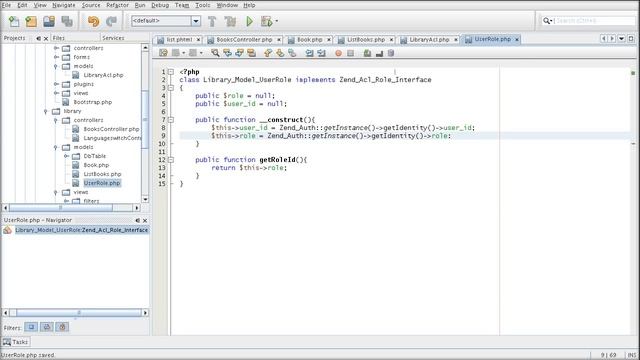Click the Next Bookmark icon

coord(280,53)
